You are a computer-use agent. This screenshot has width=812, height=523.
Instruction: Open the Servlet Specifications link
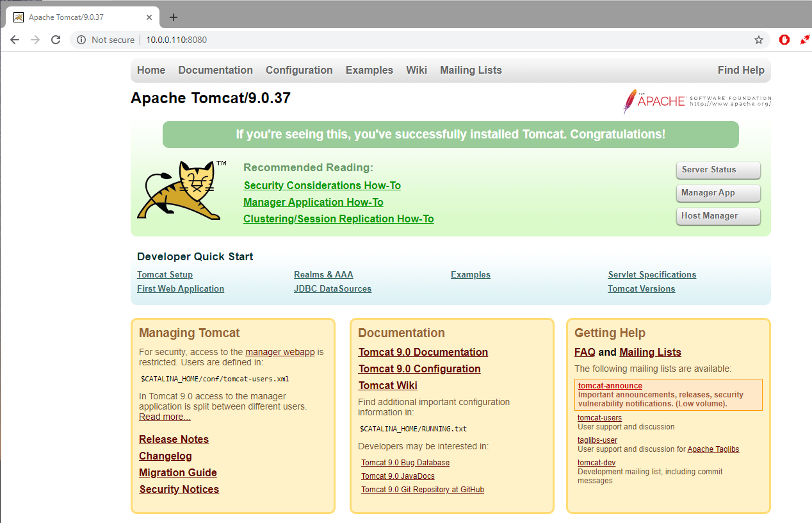pos(652,275)
